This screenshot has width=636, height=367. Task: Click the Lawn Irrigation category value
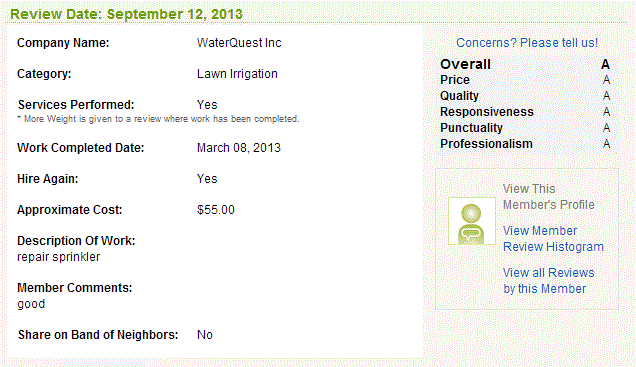click(237, 74)
